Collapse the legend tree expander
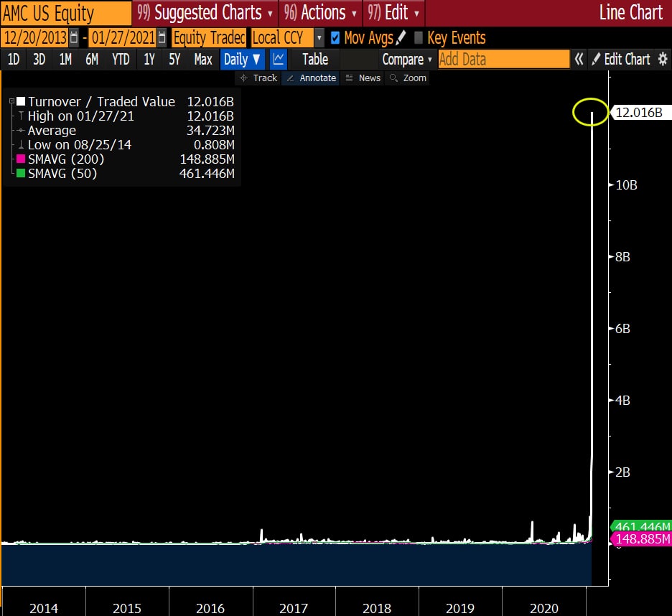The height and width of the screenshot is (616, 672). coord(11,102)
